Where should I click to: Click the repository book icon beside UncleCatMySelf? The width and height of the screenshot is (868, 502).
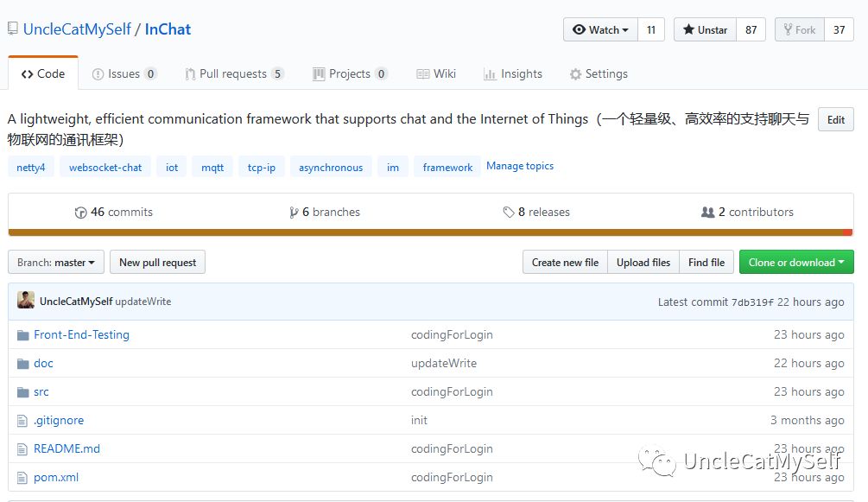click(12, 29)
